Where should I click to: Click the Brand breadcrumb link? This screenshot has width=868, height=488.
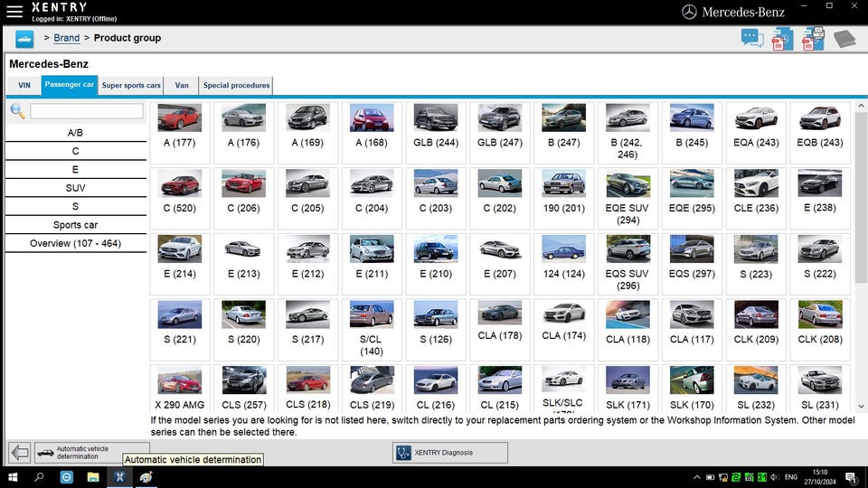coord(66,38)
